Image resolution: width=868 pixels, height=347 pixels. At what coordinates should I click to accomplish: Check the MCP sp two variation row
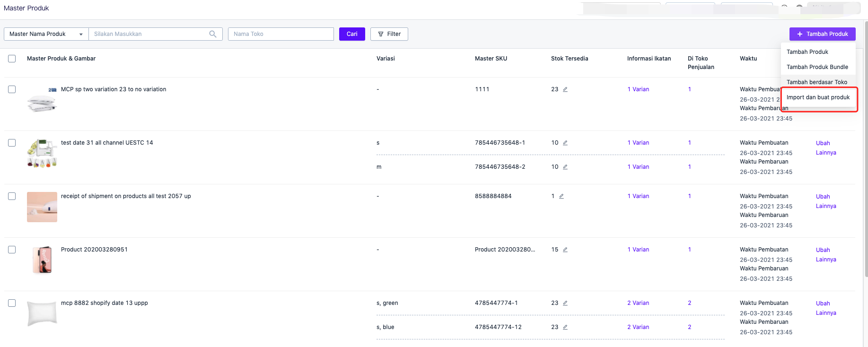coord(12,89)
